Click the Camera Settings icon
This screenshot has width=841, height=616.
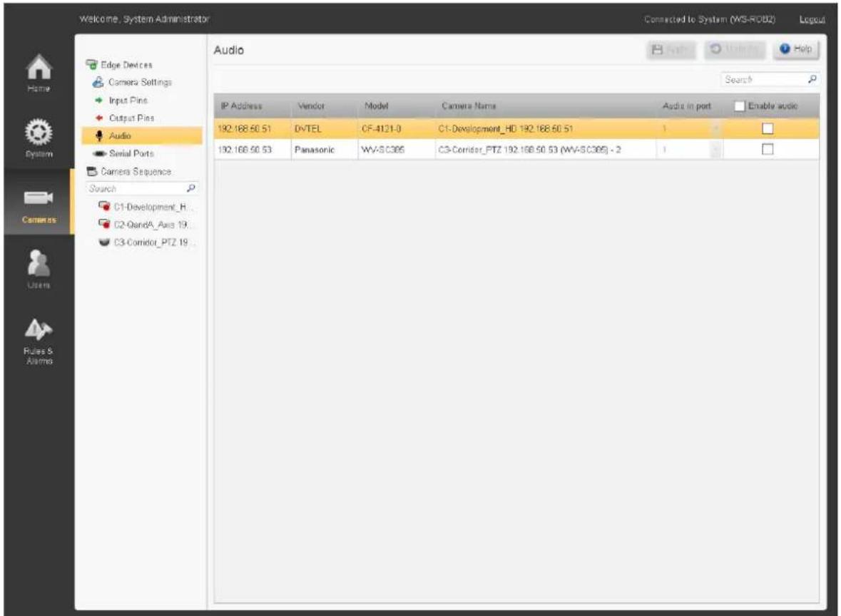(98, 82)
